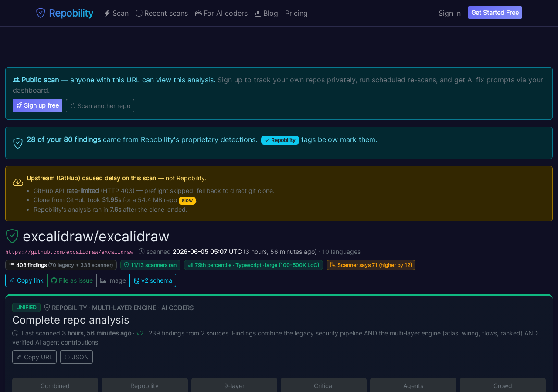Image resolution: width=558 pixels, height=392 pixels.
Task: Click the sort icon in Scanner says badge
Action: pyautogui.click(x=333, y=265)
